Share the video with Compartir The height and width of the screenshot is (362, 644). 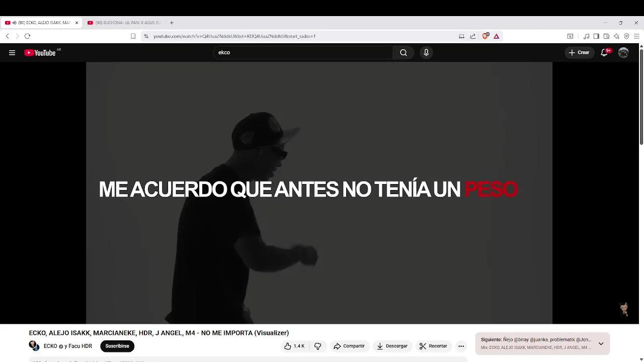(349, 346)
